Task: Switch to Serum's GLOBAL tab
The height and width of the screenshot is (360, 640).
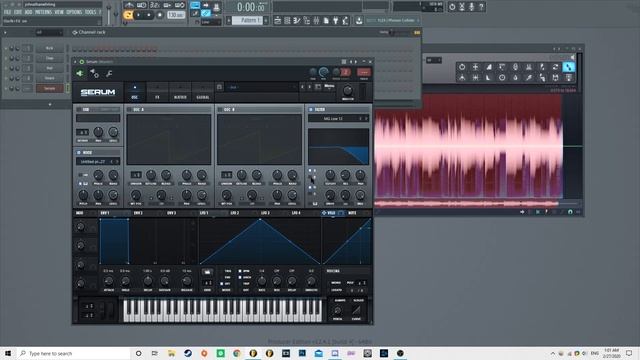Action: [203, 92]
